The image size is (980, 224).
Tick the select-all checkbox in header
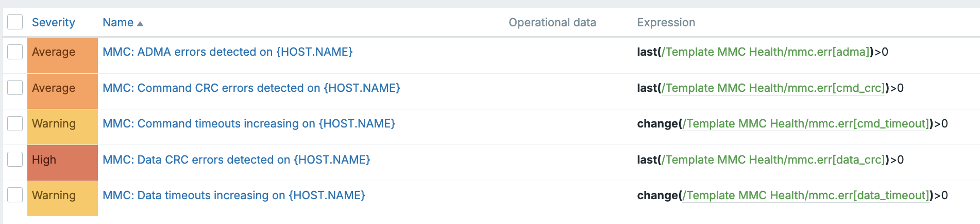click(x=15, y=22)
